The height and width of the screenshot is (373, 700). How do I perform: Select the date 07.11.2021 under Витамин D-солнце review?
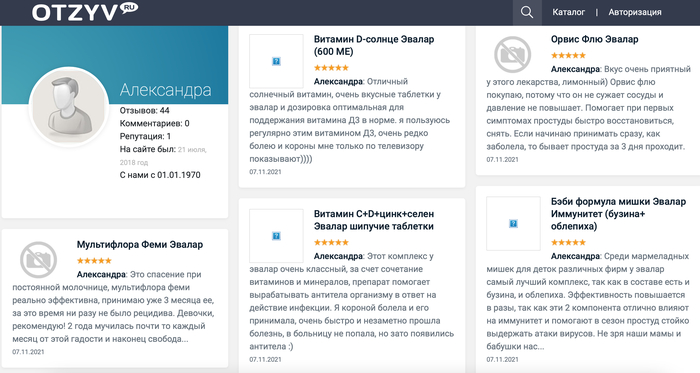pos(265,172)
